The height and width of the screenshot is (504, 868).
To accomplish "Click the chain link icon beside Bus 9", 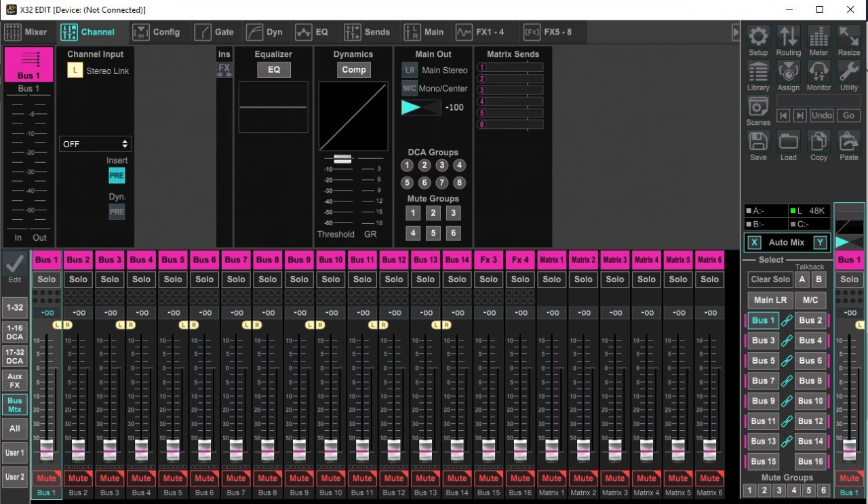I will (787, 401).
